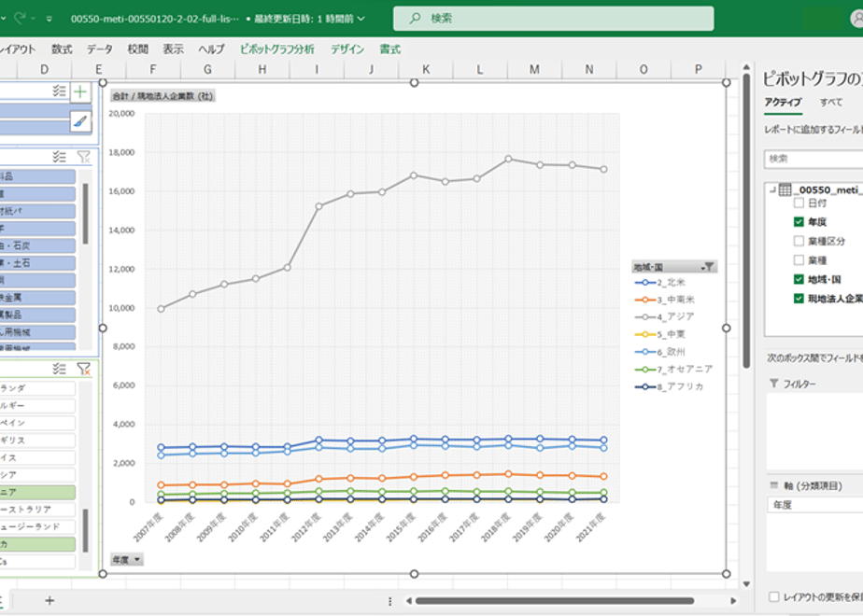Select the 4_アジア legend entry
This screenshot has height=616, width=863.
pyautogui.click(x=665, y=316)
